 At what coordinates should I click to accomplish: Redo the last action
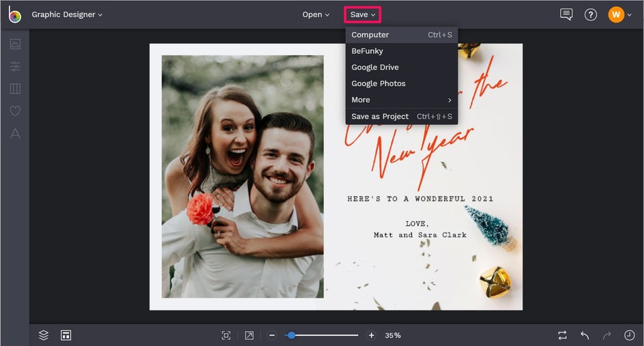coord(607,335)
